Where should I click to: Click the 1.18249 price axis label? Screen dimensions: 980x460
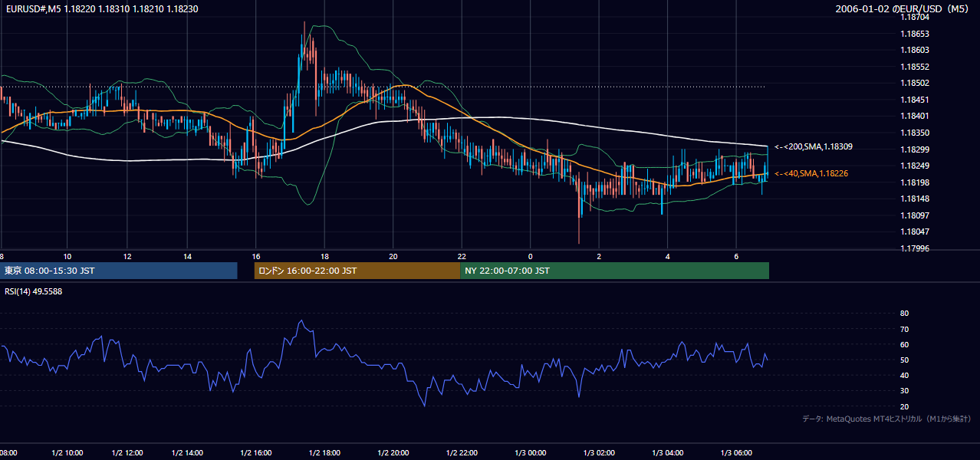[915, 166]
